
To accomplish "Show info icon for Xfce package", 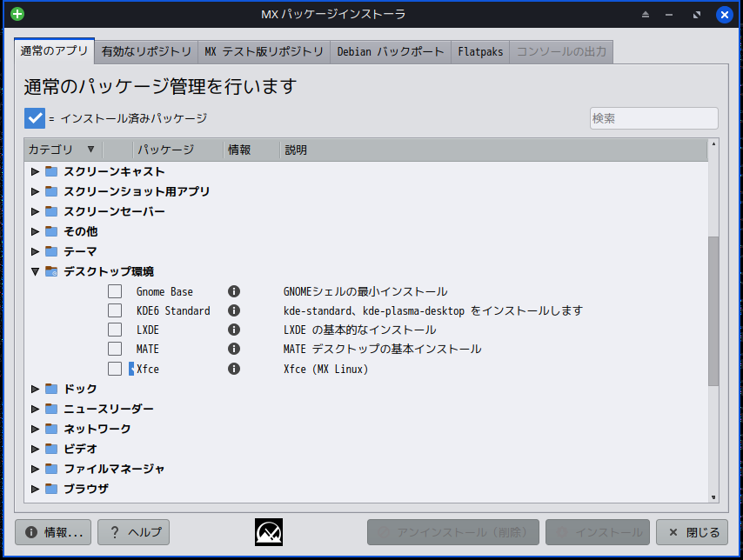I will pos(234,369).
